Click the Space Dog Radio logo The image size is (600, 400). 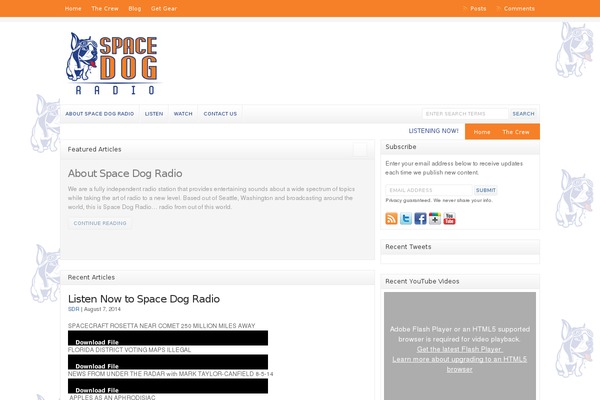[x=112, y=64]
